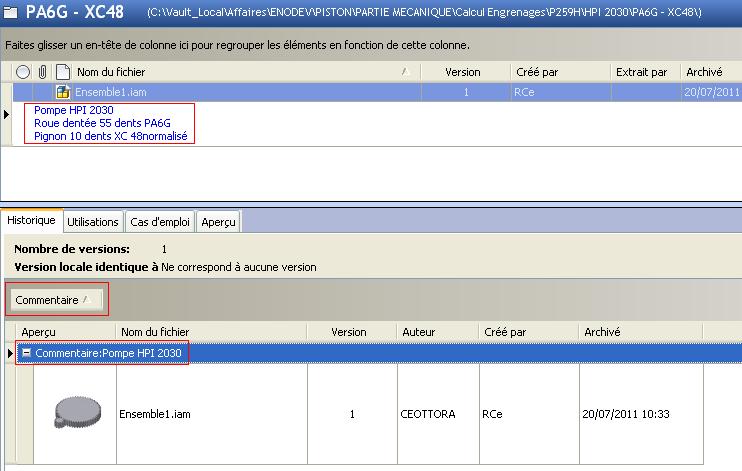Click the paperclip attachment column header icon
Image resolution: width=742 pixels, height=471 pixels.
pyautogui.click(x=43, y=72)
